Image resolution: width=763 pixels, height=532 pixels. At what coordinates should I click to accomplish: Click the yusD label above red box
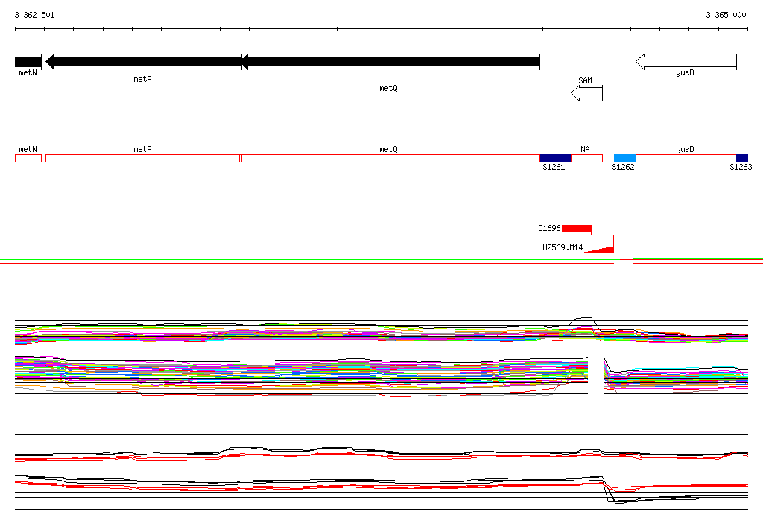686,150
